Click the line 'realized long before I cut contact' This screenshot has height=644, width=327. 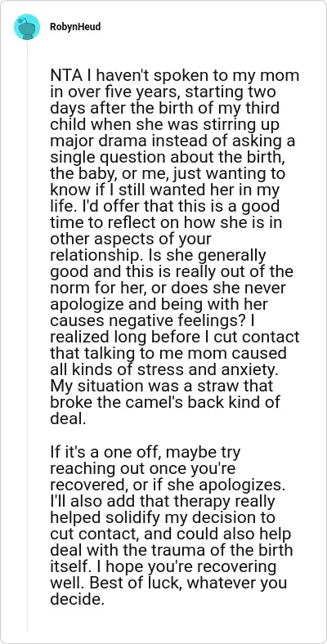coord(175,337)
